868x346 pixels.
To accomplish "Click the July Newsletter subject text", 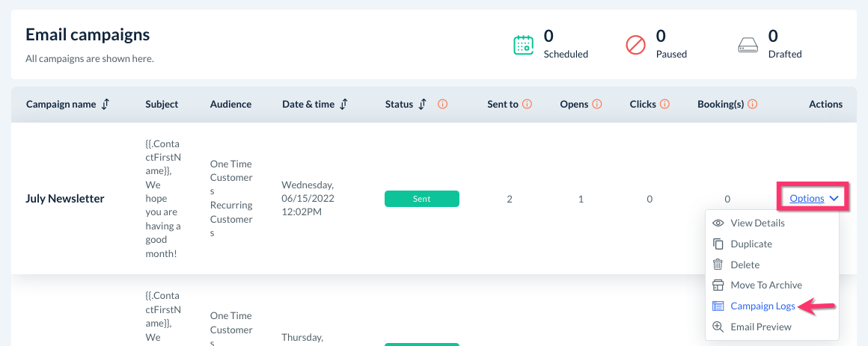I will [x=163, y=199].
